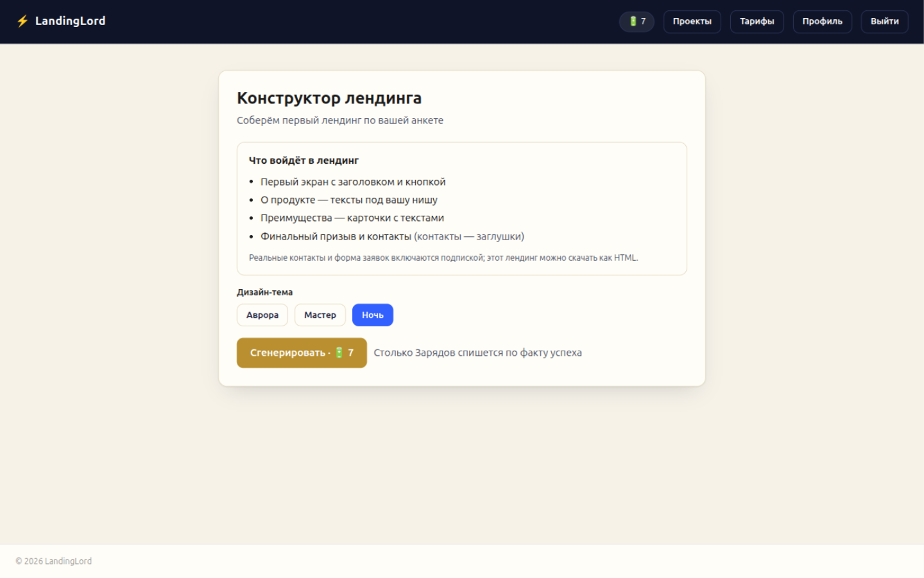This screenshot has height=578, width=924.
Task: Click the Конструктор лендинга heading
Action: (329, 98)
